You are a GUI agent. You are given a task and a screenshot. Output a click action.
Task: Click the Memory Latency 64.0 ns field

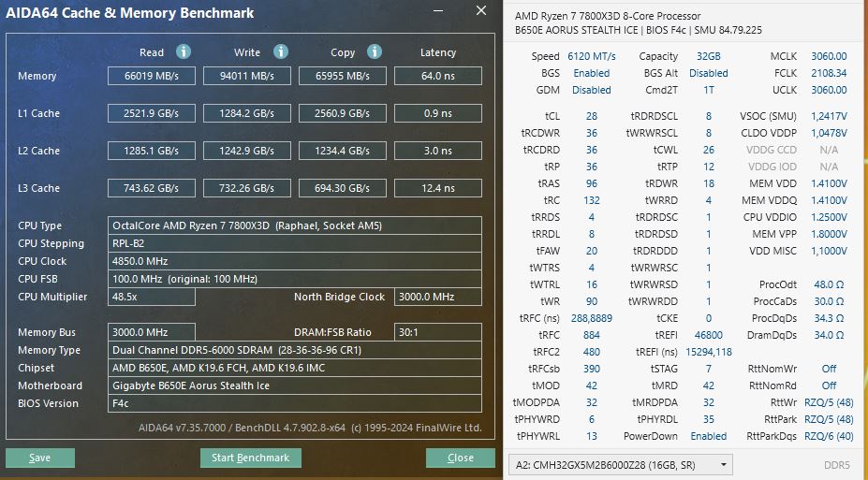[438, 76]
